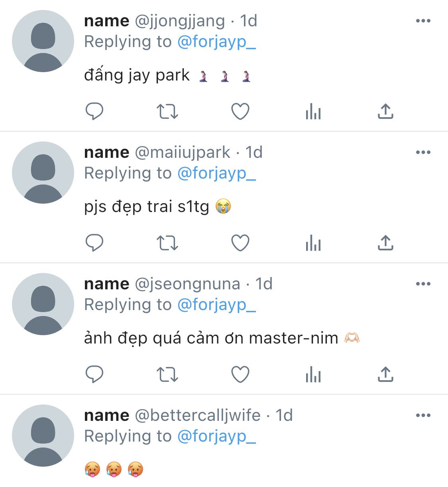Share @maiiujpark's tweet
Screen dimensions: 448x487
coord(385,243)
